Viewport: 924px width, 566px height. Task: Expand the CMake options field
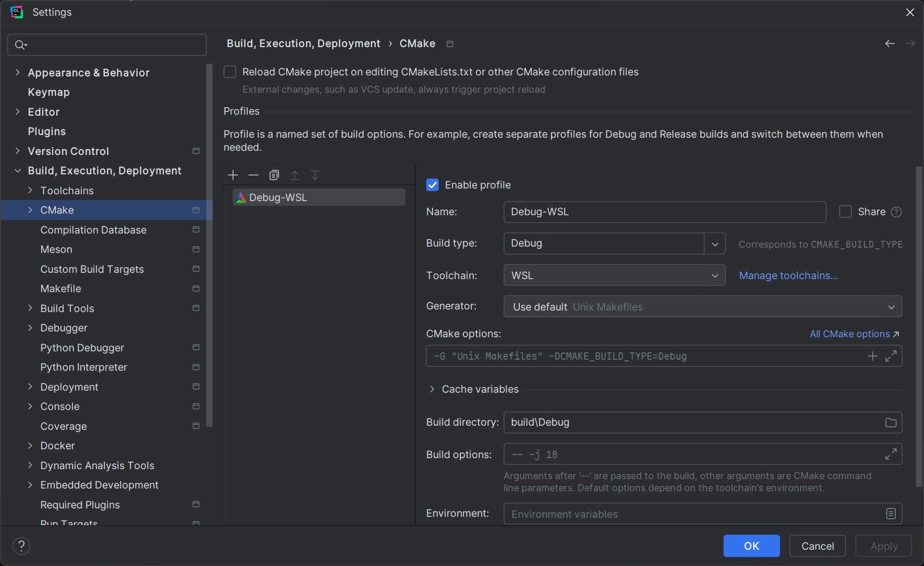click(891, 356)
